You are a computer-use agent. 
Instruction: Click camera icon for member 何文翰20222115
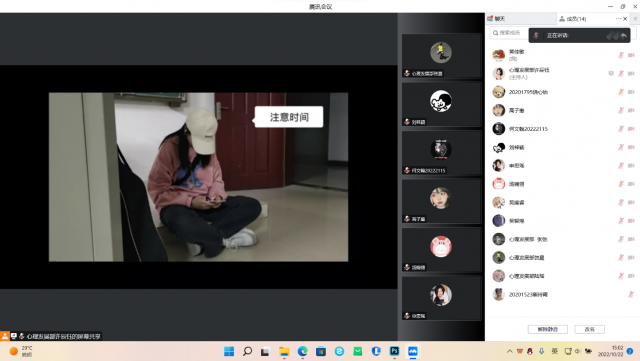pos(631,129)
